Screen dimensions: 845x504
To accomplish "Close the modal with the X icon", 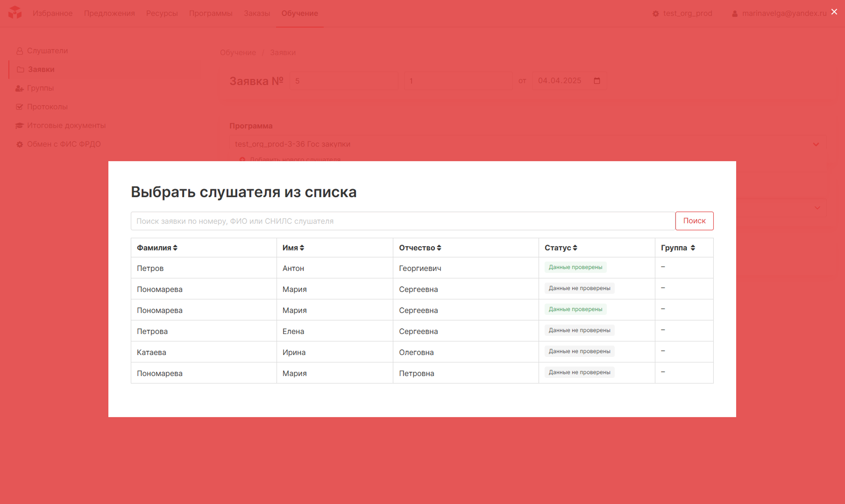I will [834, 12].
